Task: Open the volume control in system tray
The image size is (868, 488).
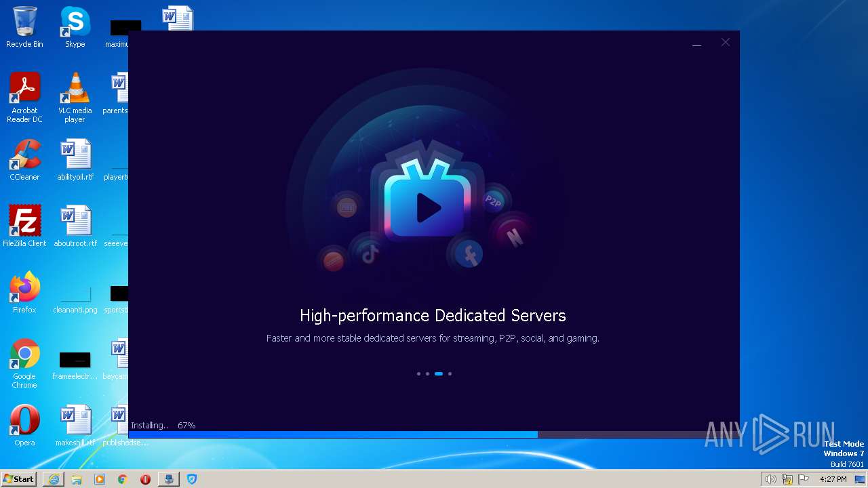Action: coord(770,479)
